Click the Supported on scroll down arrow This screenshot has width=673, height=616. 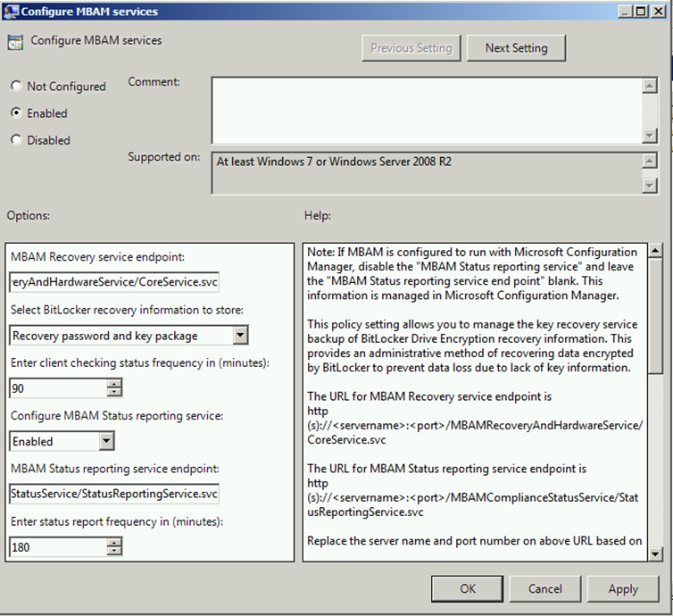coord(650,186)
